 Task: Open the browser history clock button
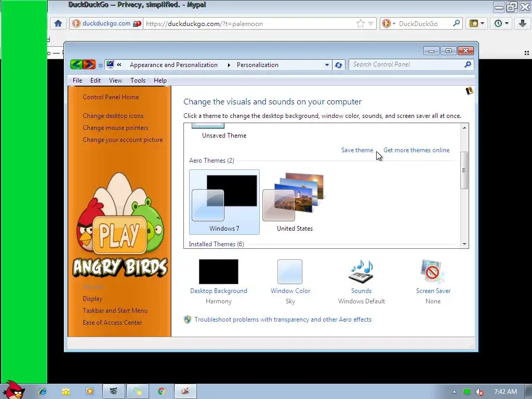coord(501,23)
